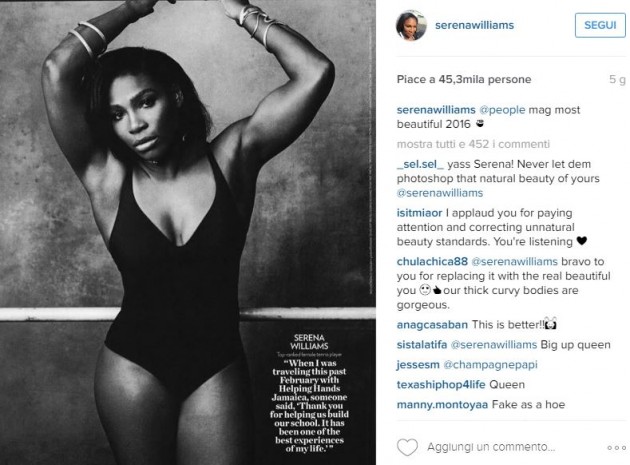Open the manny.montoyaa profile
The height and width of the screenshot is (465, 630).
click(442, 404)
